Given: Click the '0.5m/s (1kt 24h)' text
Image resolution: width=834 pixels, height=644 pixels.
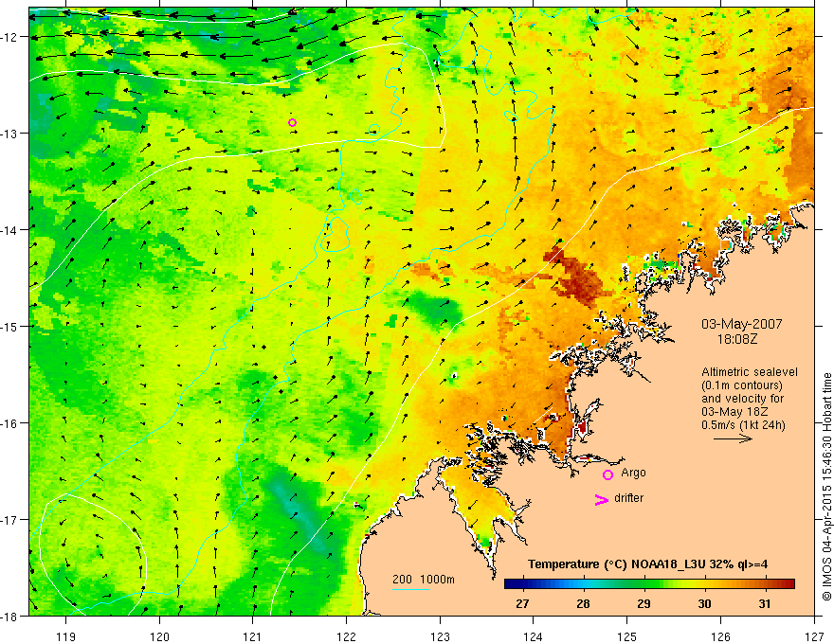Looking at the screenshot, I should coord(743,424).
